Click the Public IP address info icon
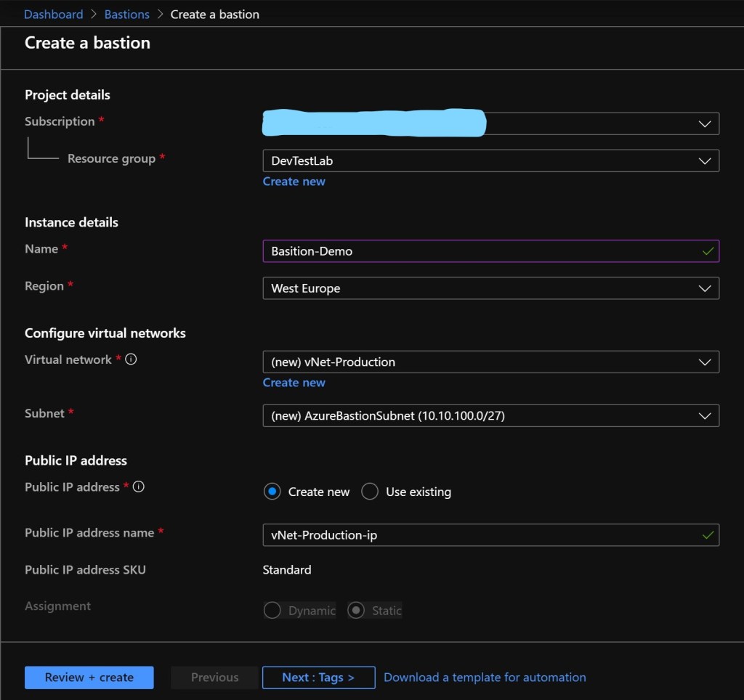Screen dimensions: 744x700 (138, 487)
